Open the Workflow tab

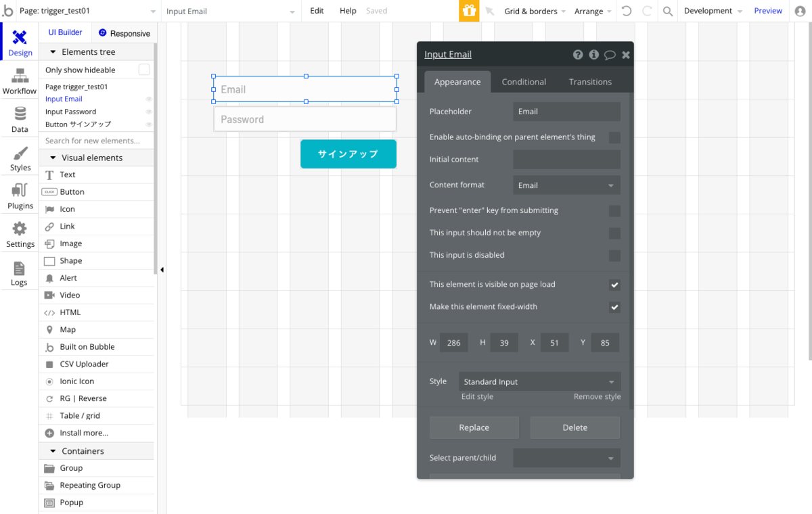[x=20, y=81]
